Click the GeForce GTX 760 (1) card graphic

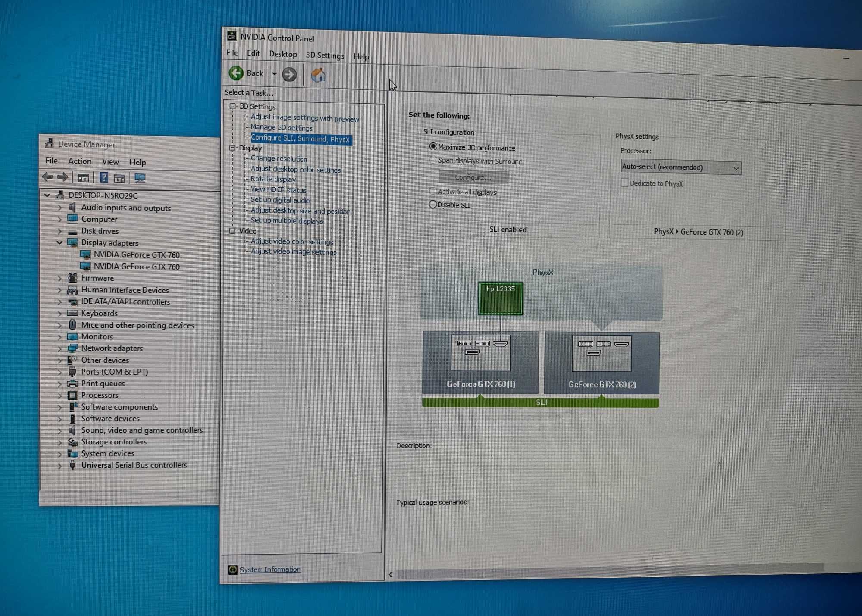pyautogui.click(x=481, y=362)
